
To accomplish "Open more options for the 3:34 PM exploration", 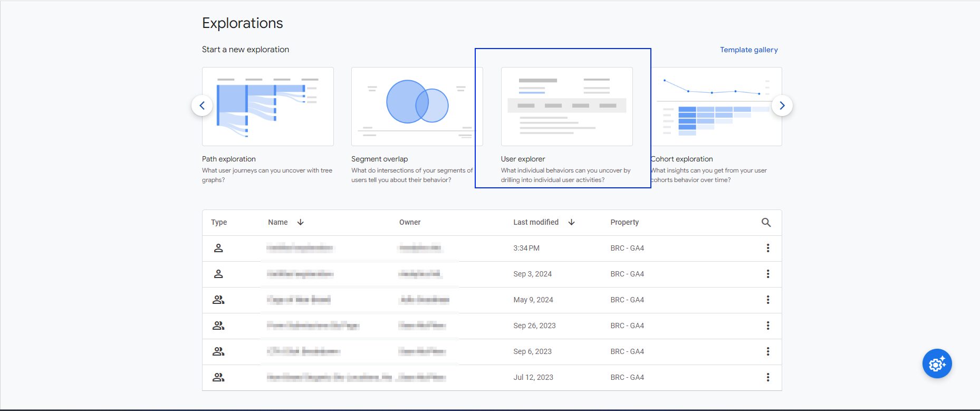I will click(x=768, y=248).
